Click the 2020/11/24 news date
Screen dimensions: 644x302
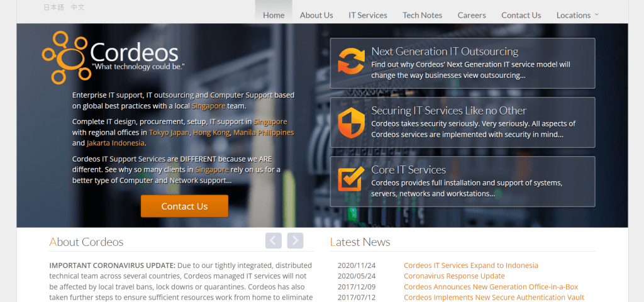(357, 266)
